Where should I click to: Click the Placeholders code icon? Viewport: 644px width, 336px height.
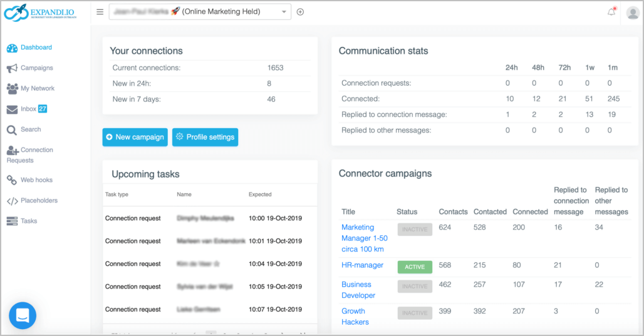point(12,201)
